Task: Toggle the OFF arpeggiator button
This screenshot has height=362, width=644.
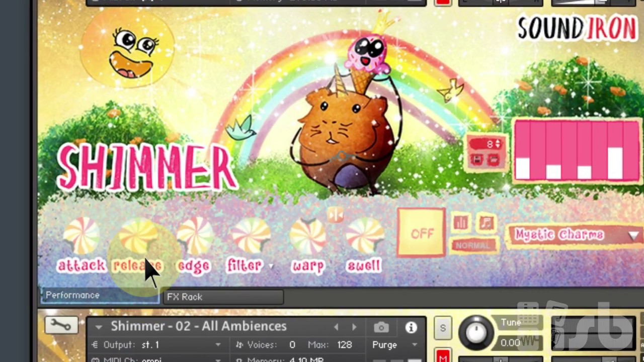Action: coord(422,234)
